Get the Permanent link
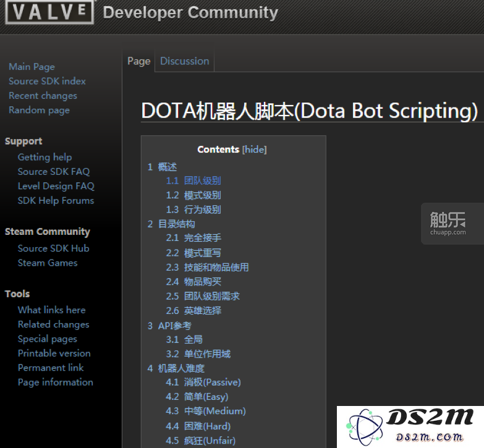 click(51, 368)
